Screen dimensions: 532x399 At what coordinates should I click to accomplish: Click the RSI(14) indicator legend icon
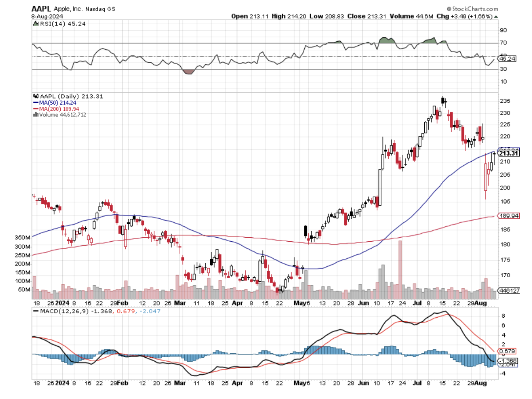tap(36, 24)
